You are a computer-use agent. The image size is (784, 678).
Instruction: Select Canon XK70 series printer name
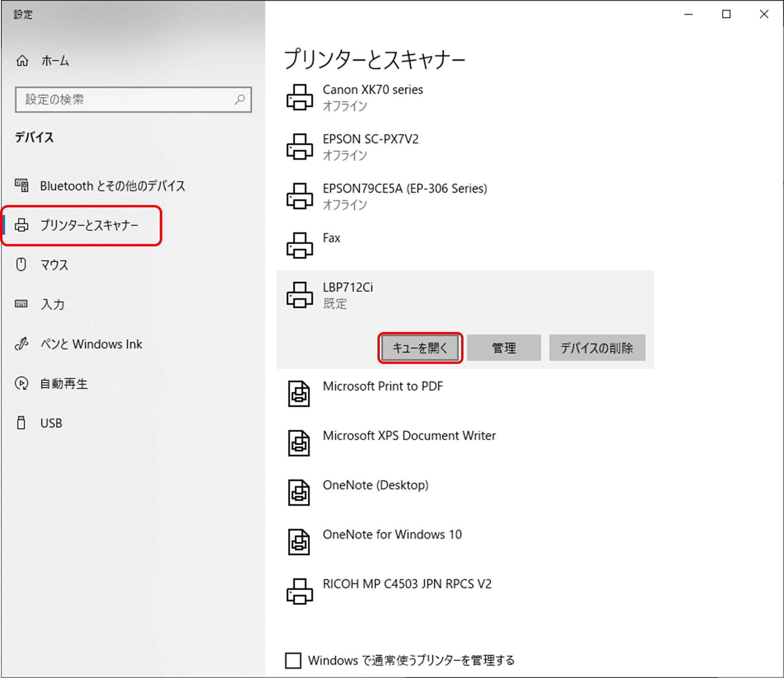373,89
